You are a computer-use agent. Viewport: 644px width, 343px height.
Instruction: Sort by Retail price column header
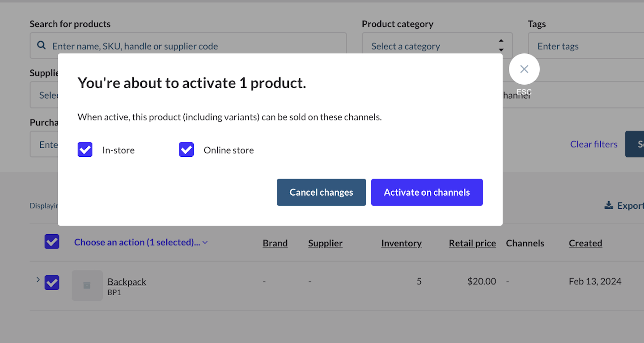point(472,243)
